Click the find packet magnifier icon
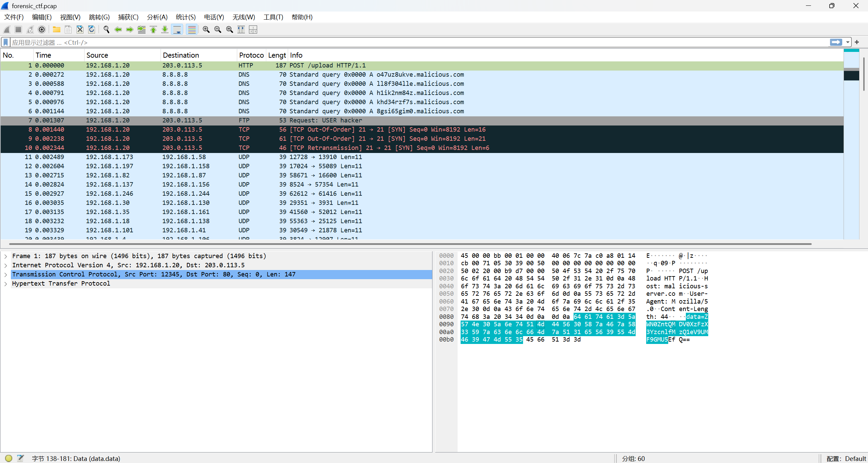 [106, 30]
